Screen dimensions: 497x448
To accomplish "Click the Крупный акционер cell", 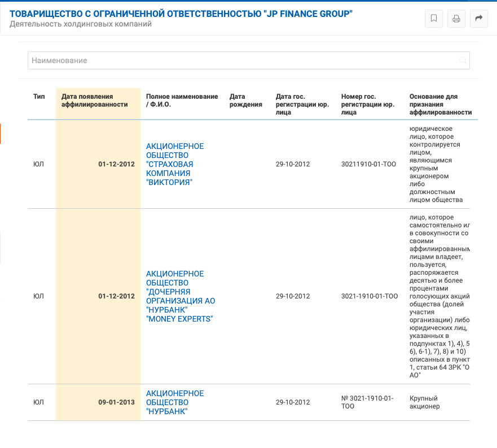I will [424, 402].
